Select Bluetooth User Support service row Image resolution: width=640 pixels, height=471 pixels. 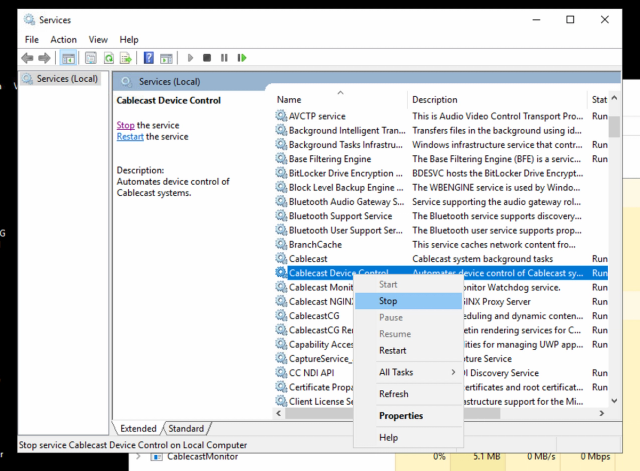click(x=442, y=230)
